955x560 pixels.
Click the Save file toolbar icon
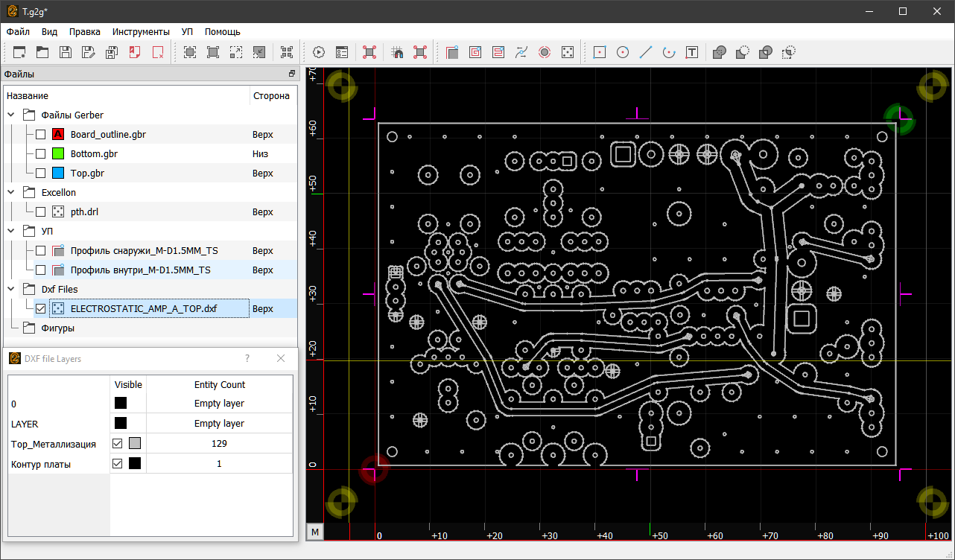coord(66,52)
